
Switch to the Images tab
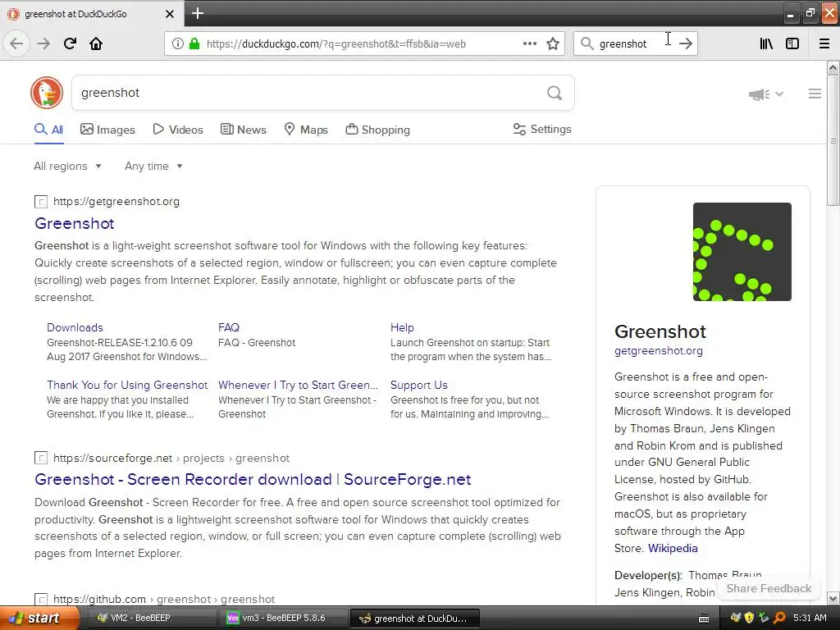pyautogui.click(x=107, y=130)
